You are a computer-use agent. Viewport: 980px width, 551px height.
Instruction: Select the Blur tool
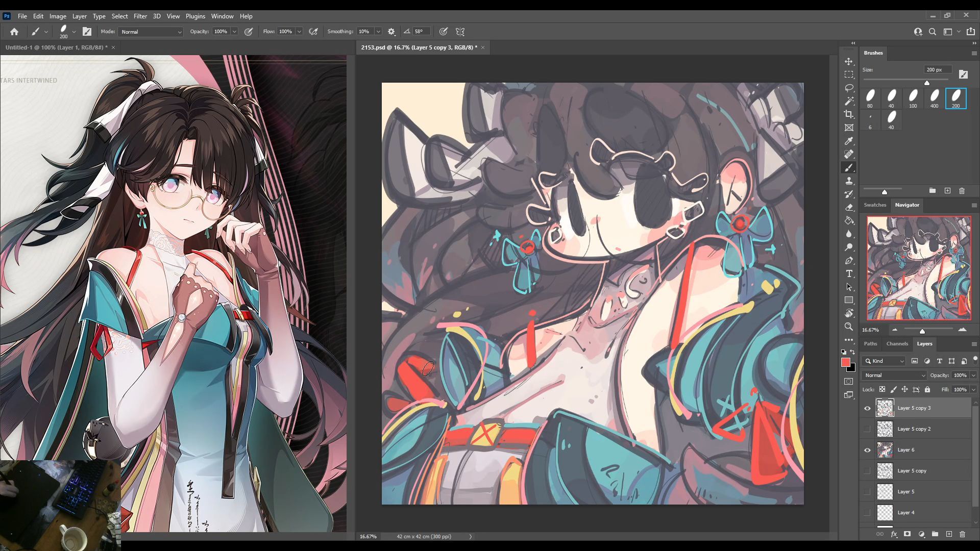click(x=849, y=234)
